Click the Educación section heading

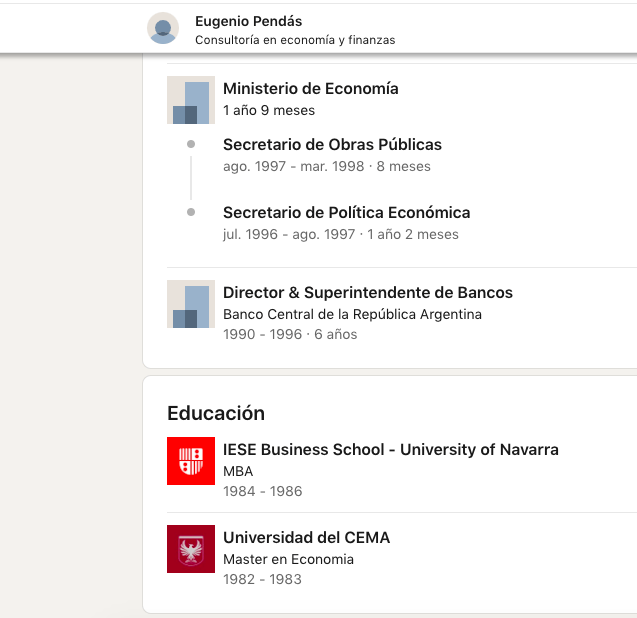tap(216, 413)
